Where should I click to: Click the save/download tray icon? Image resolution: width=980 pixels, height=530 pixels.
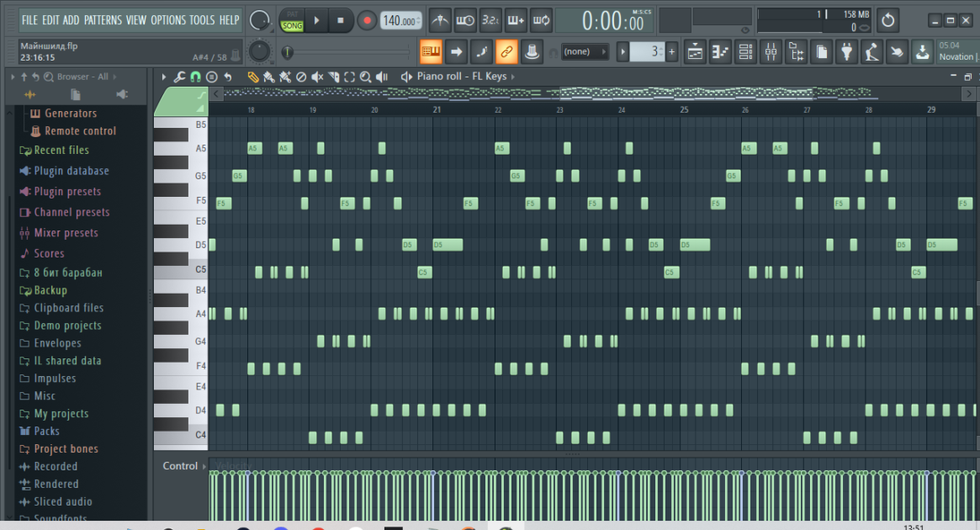coord(923,52)
